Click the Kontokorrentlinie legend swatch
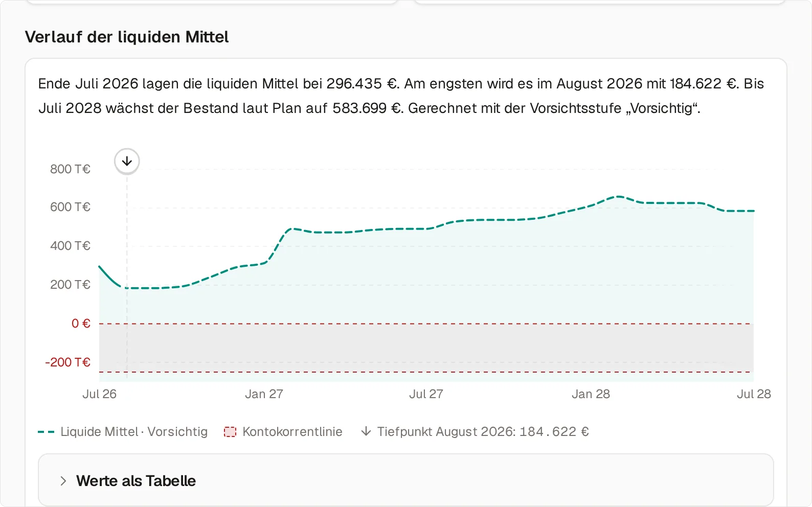The image size is (812, 507). coord(230,432)
